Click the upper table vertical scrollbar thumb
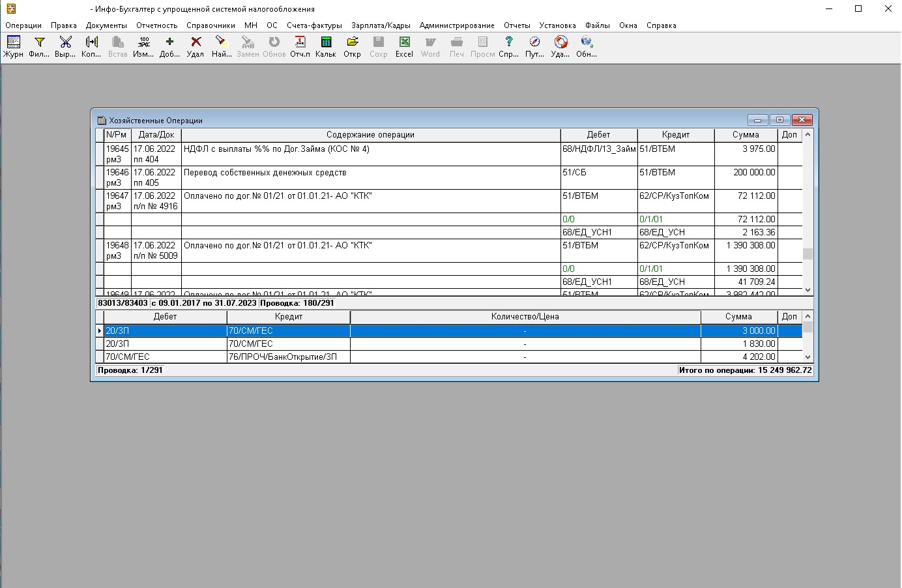Viewport: 902px width, 588px height. 807,254
